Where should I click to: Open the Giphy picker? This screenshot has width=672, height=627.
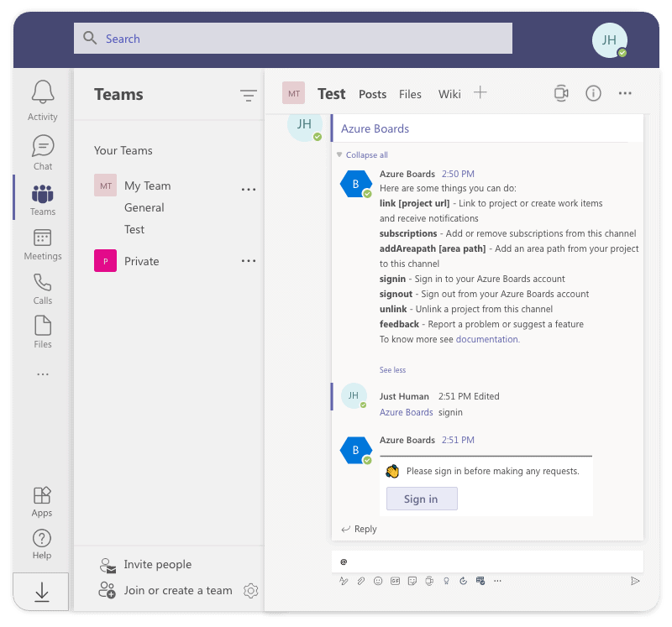395,581
